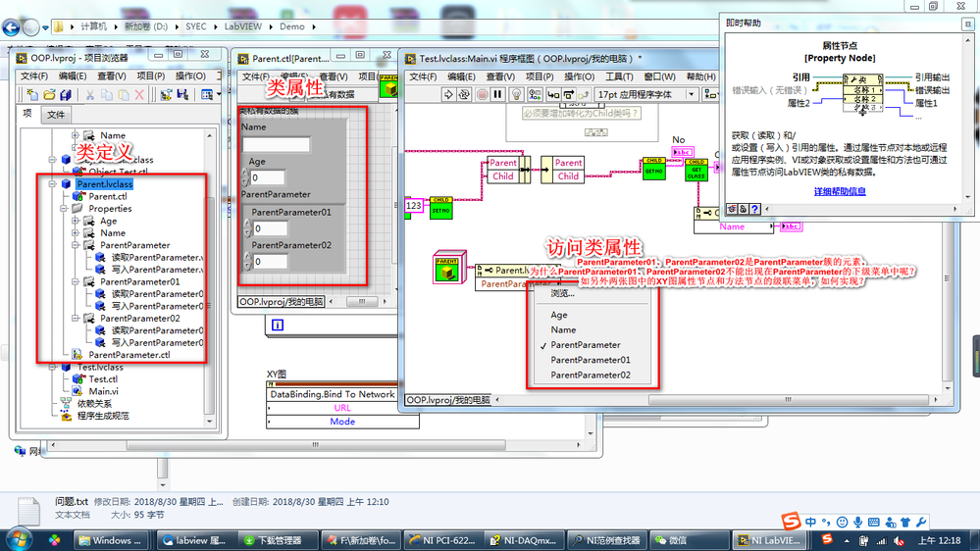Click Save All icon in project explorer toolbar
This screenshot has width=980, height=551.
65,95
